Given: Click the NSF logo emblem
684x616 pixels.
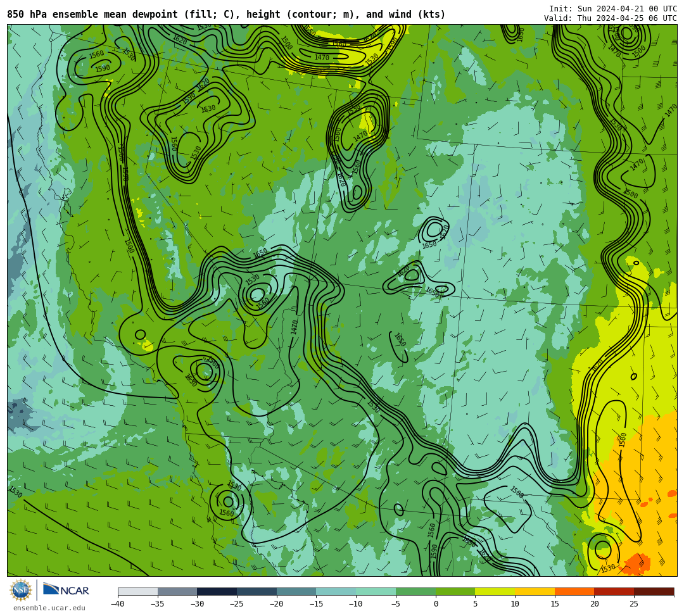Looking at the screenshot, I should [x=21, y=590].
